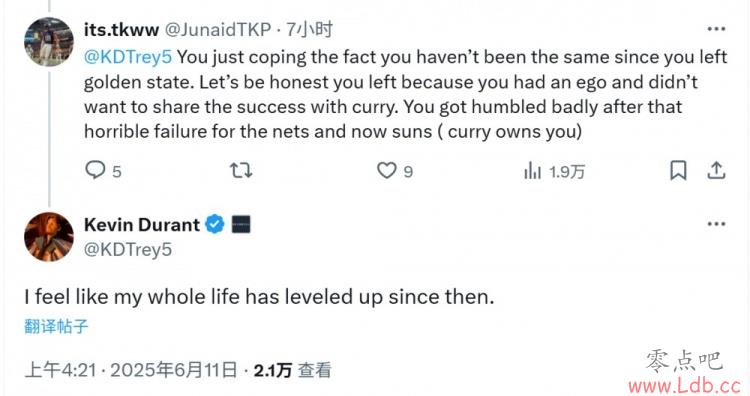The width and height of the screenshot is (750, 396).
Task: Click the share icon on its.tkww's post
Action: [716, 171]
